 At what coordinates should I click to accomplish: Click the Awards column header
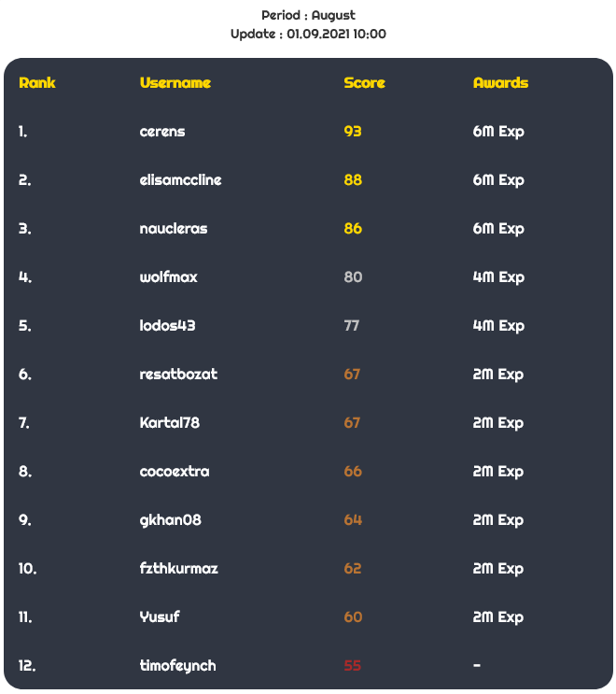(x=500, y=83)
